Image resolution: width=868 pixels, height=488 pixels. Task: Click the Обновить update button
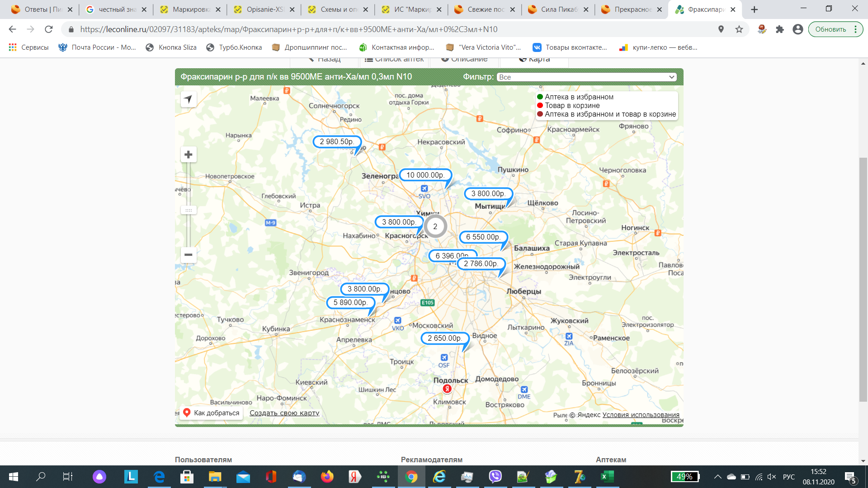(830, 29)
